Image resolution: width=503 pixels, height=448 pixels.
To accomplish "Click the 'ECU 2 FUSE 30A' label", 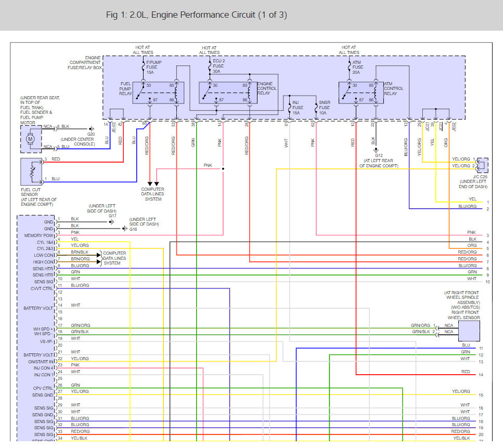I will (219, 66).
